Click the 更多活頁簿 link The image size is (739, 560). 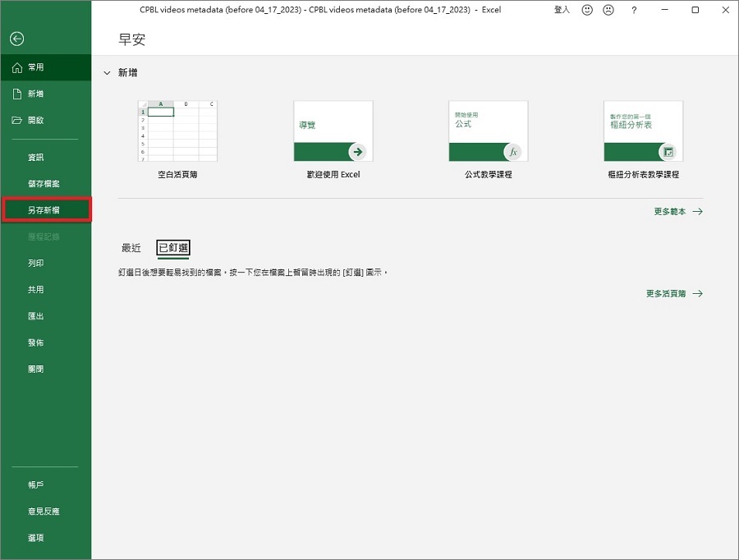(x=673, y=293)
